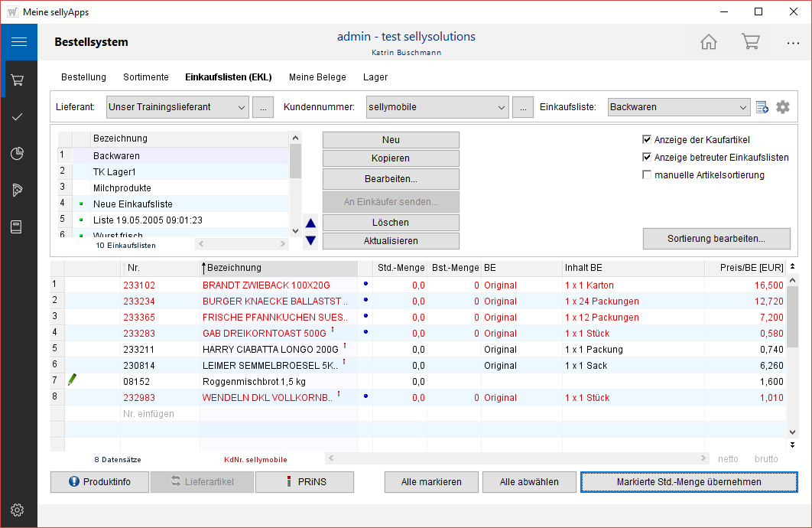Click the Sortierung bearbeiten button
Viewport: 812px width, 528px height.
[x=716, y=239]
